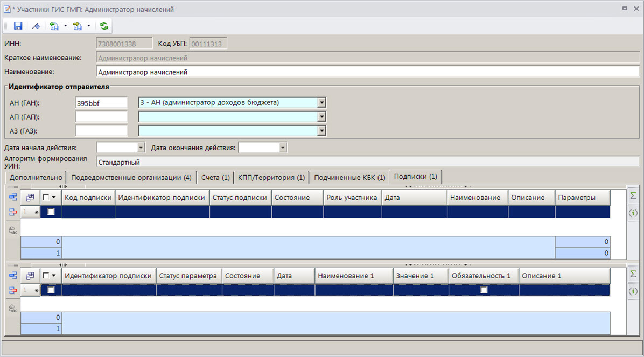The height and width of the screenshot is (357, 644).
Task: Click the Наименование 1 column header
Action: [x=353, y=276]
